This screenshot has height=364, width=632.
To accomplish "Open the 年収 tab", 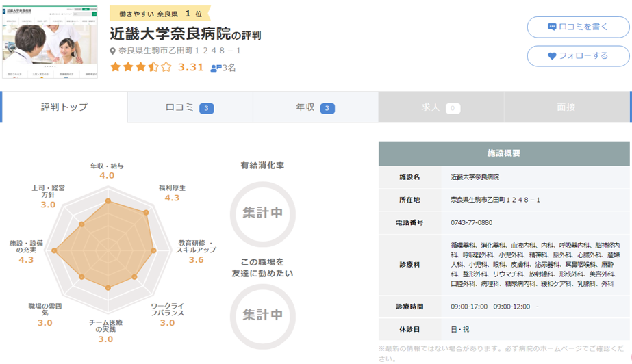I will click(x=316, y=107).
